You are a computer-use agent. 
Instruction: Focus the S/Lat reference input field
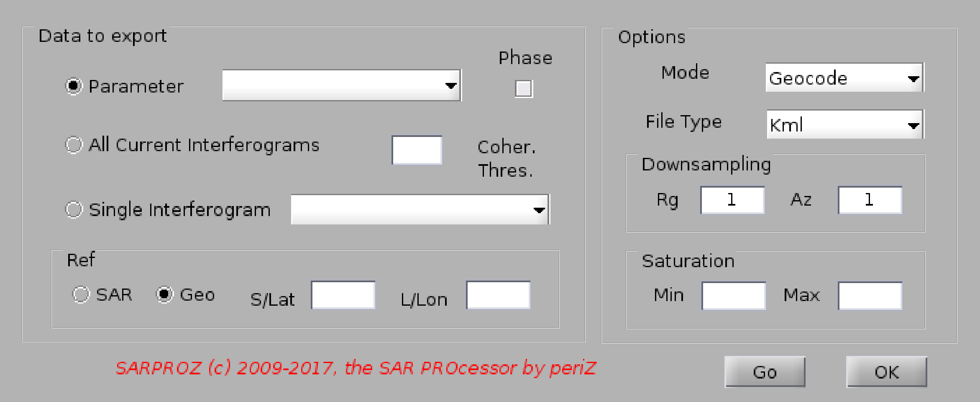[343, 295]
